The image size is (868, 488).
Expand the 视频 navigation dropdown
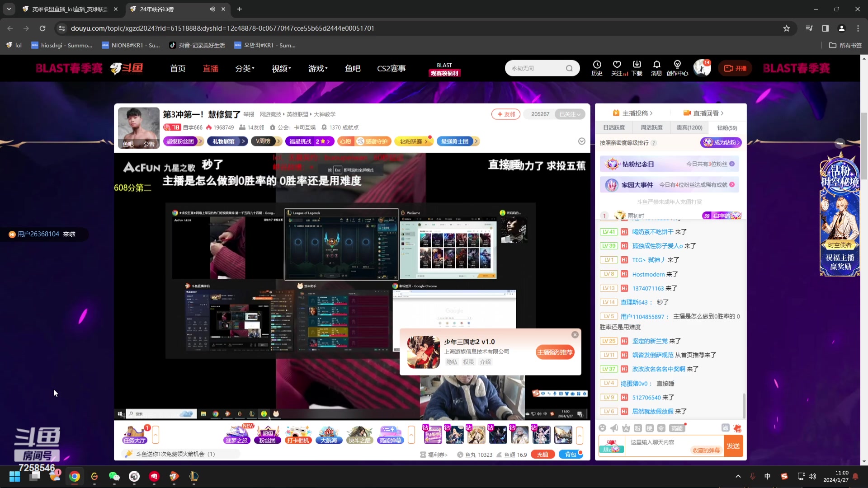pyautogui.click(x=281, y=68)
